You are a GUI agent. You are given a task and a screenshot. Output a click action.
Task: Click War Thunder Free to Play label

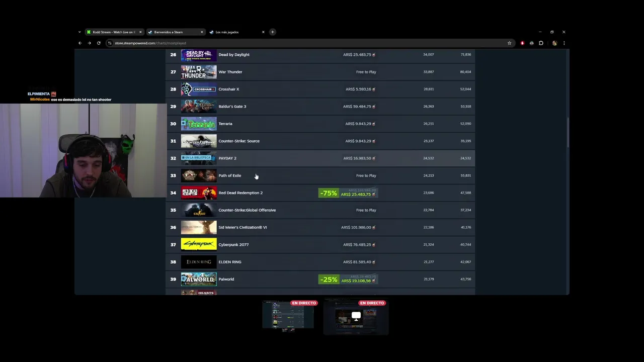click(x=366, y=72)
